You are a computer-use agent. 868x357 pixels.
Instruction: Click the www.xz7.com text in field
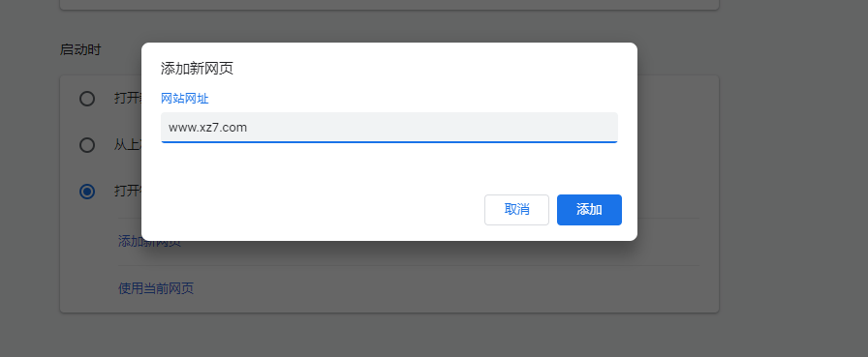click(x=207, y=128)
